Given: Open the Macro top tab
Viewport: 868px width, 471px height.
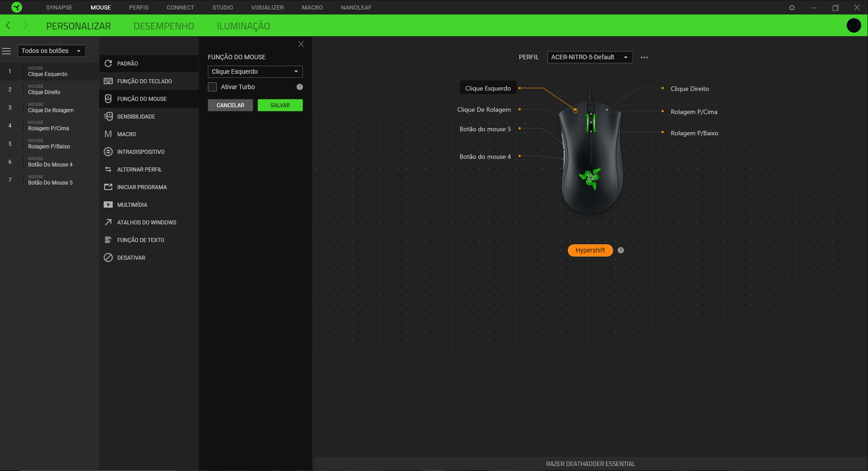Looking at the screenshot, I should click(x=312, y=8).
